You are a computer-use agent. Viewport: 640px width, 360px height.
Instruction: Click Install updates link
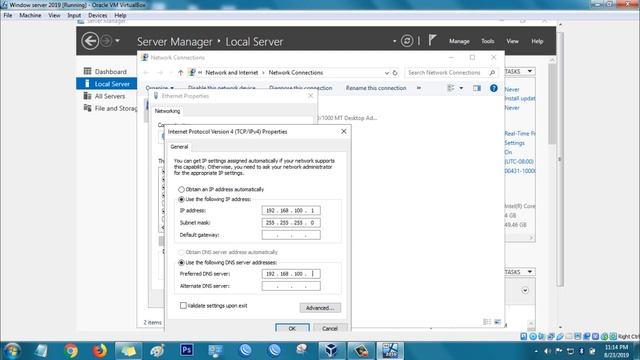(x=520, y=98)
